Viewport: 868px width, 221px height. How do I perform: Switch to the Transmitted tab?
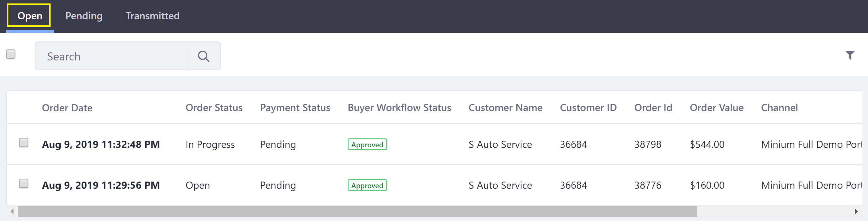153,16
